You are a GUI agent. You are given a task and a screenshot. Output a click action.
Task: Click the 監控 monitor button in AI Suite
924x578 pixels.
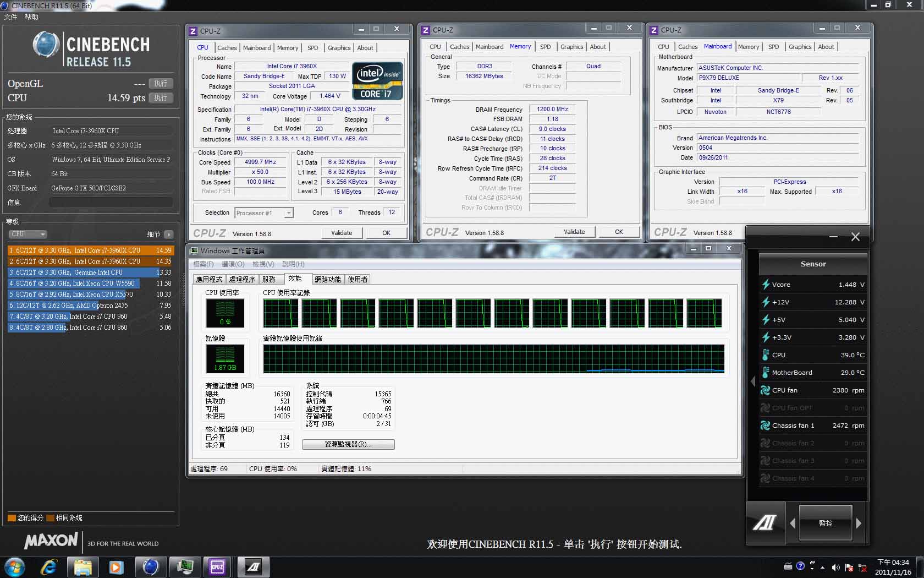coord(826,523)
